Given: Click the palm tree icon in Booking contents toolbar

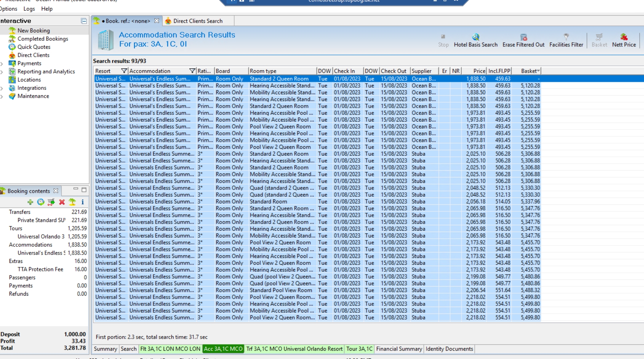Looking at the screenshot, I should [x=72, y=202].
